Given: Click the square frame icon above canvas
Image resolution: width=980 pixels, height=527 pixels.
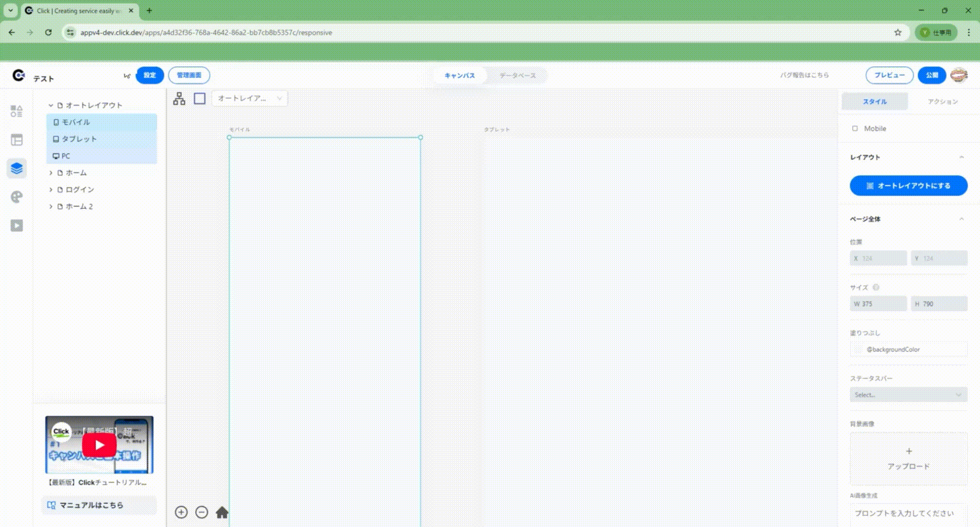Looking at the screenshot, I should click(199, 99).
